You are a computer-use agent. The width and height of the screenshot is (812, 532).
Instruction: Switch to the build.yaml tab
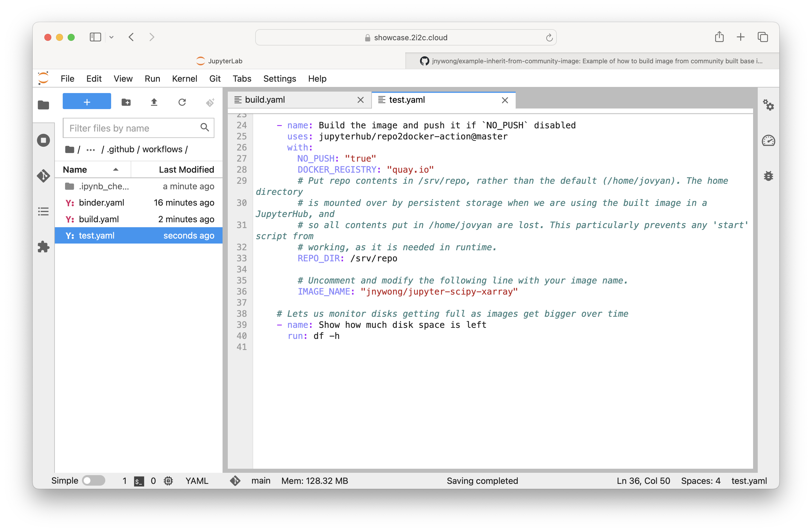[265, 100]
